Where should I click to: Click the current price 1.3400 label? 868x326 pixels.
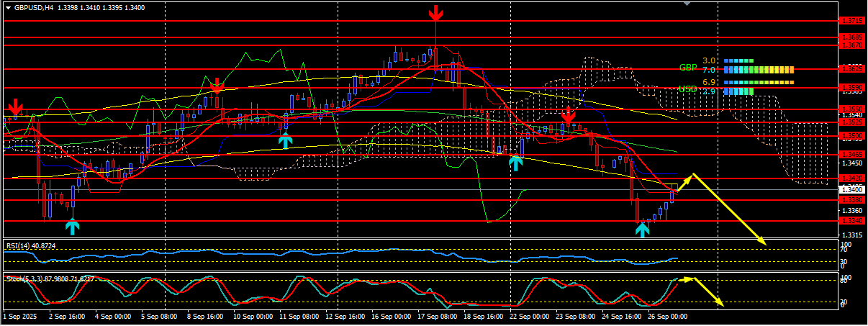tap(852, 189)
